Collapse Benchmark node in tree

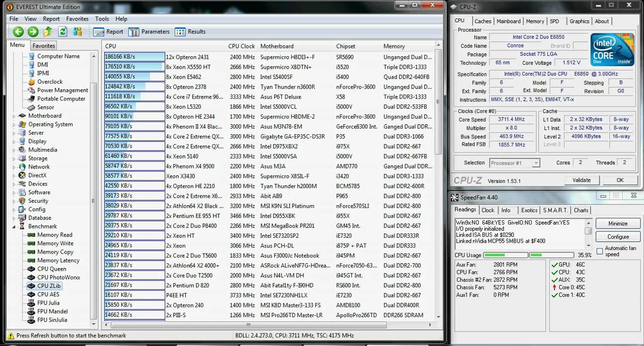(15, 227)
